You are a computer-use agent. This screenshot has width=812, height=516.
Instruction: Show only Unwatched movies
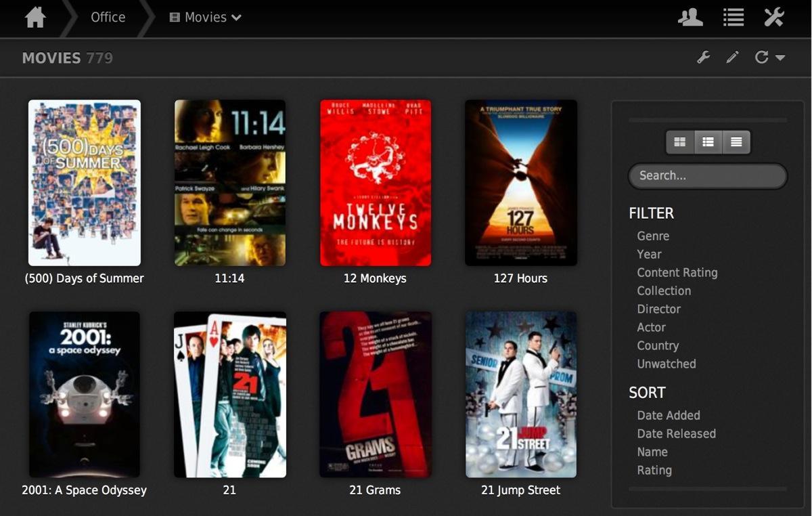coord(666,364)
